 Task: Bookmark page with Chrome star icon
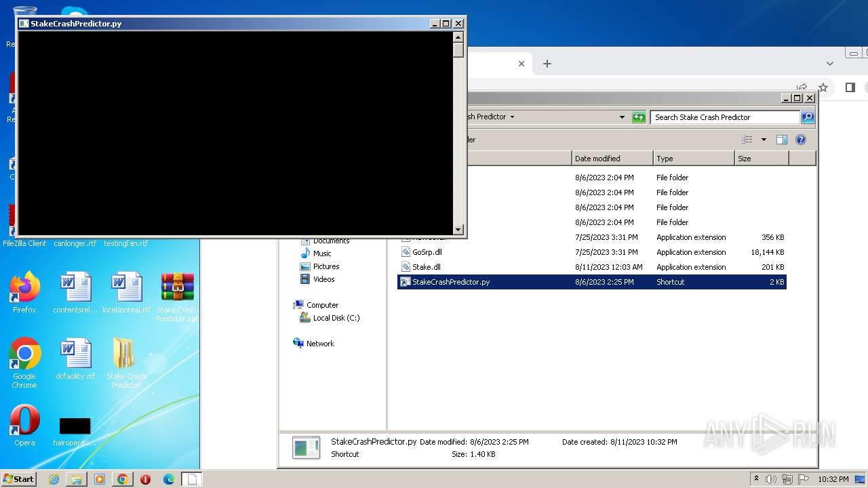pos(823,87)
